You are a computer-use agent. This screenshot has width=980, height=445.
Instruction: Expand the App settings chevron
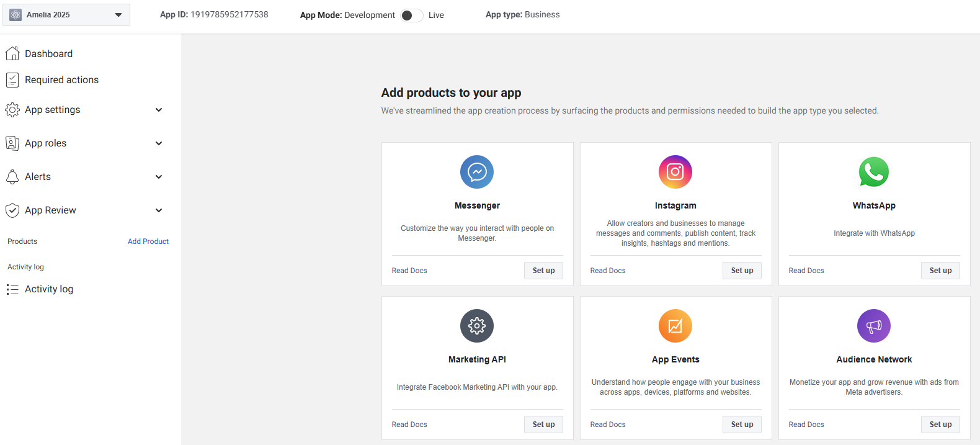pos(159,110)
